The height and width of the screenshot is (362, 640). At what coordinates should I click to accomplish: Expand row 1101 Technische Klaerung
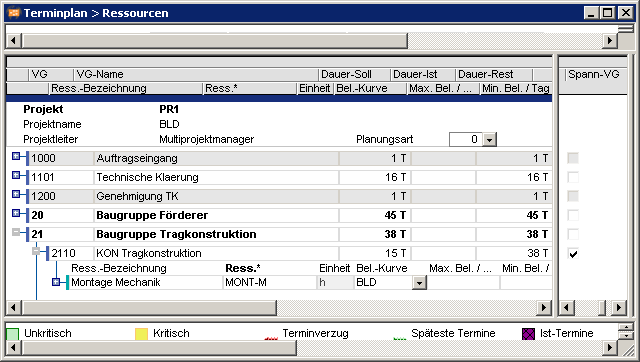(16, 175)
